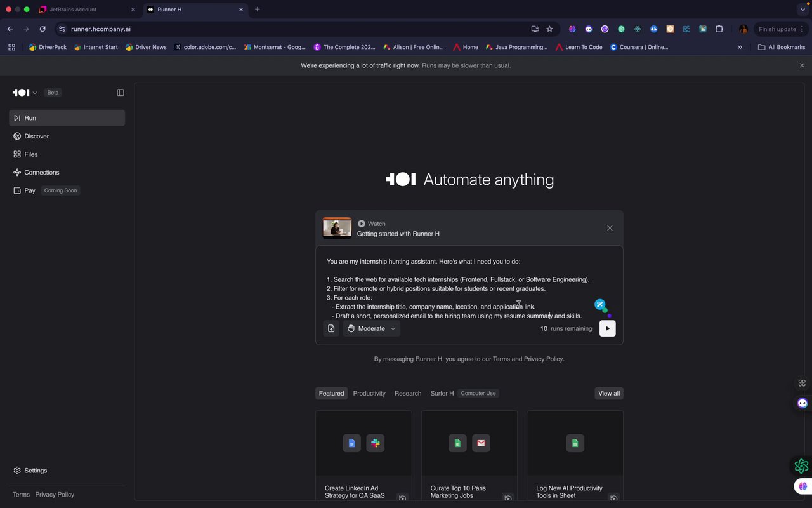Viewport: 812px width, 508px height.
Task: Click the ChatGPT extension icon in toolbar
Action: 621,29
